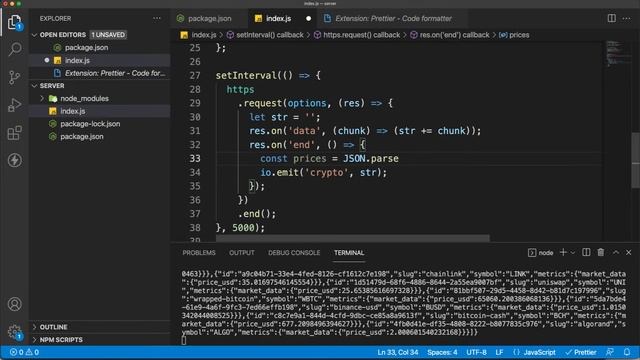Viewport: 640px width, 360px height.
Task: Open the notifications bell in status bar
Action: point(627,352)
